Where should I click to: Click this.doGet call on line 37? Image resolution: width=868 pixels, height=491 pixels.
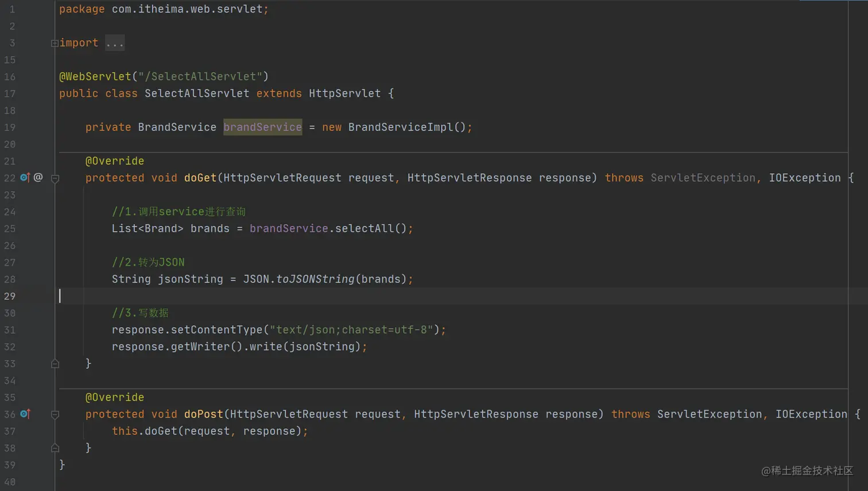[145, 431]
